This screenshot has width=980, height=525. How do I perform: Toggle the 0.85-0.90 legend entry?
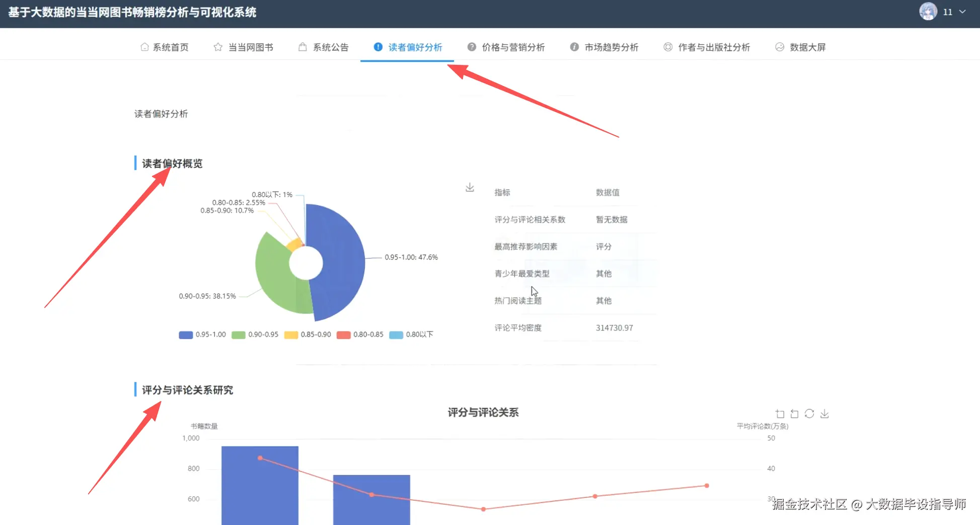308,334
